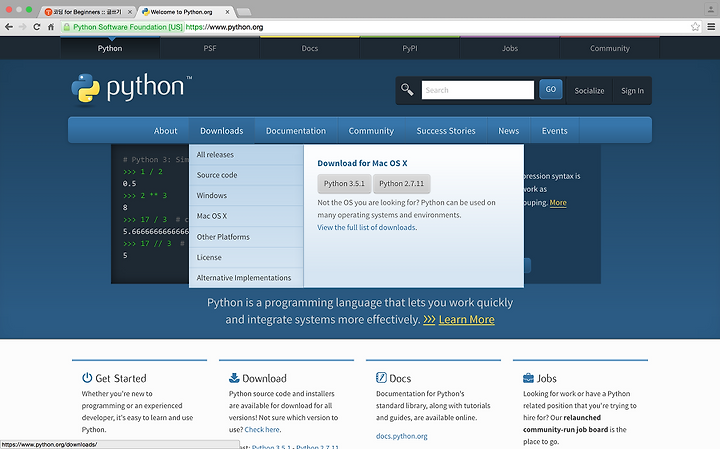Click the Check here link under Download
The width and height of the screenshot is (720, 449).
click(x=262, y=430)
